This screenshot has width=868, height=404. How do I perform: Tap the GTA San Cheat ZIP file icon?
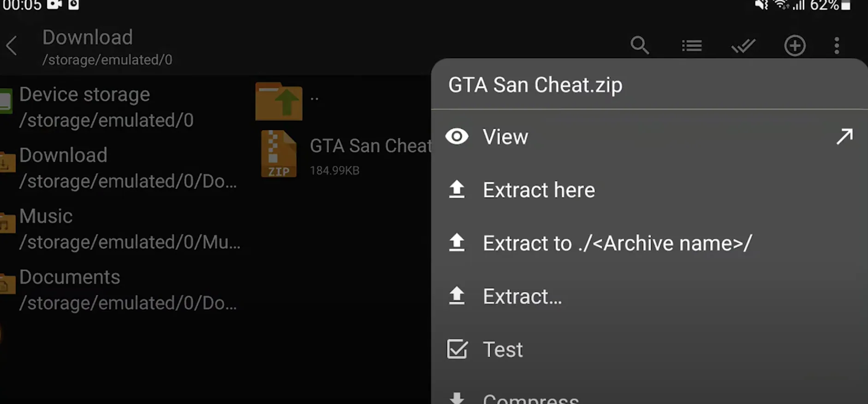279,154
